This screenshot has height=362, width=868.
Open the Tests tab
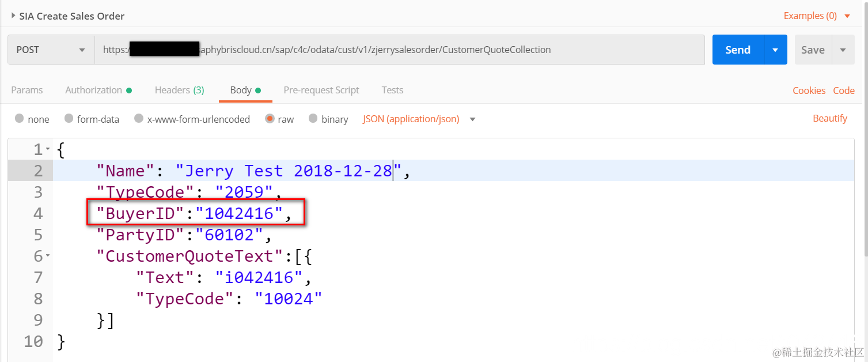click(392, 90)
